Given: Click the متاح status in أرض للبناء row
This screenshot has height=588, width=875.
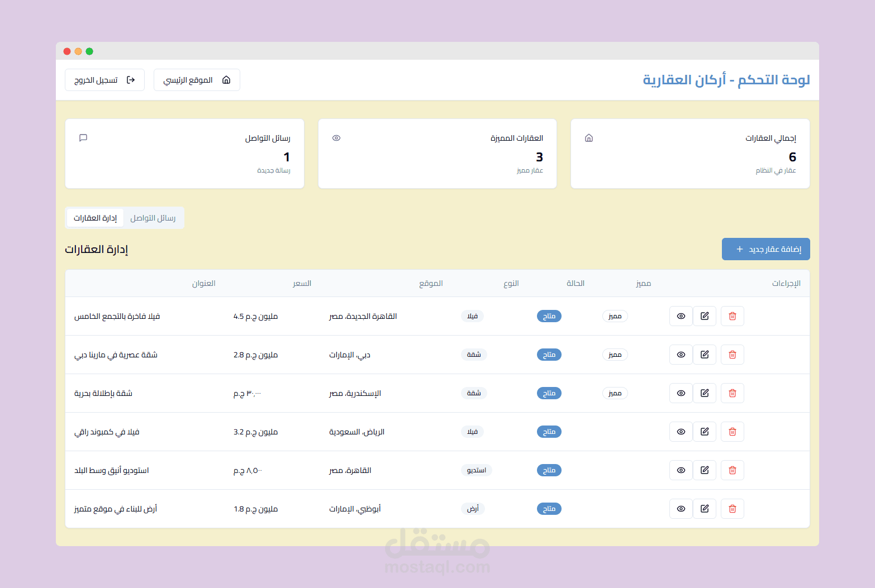Looking at the screenshot, I should point(549,509).
